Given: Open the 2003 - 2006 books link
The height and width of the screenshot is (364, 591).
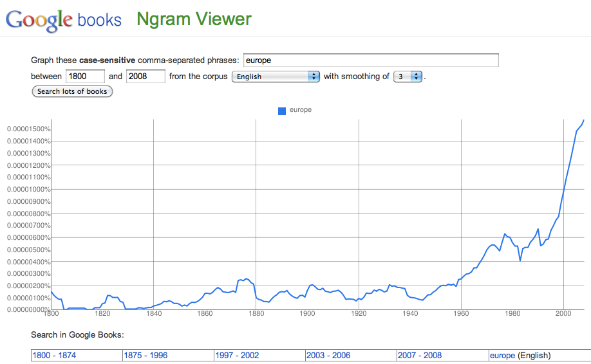Looking at the screenshot, I should point(328,356).
